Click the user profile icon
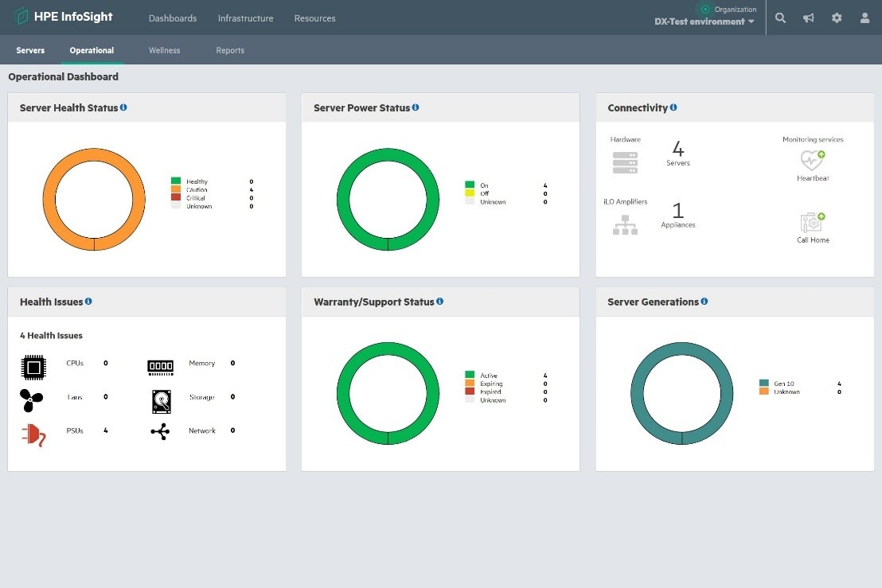This screenshot has width=882, height=588. [864, 18]
